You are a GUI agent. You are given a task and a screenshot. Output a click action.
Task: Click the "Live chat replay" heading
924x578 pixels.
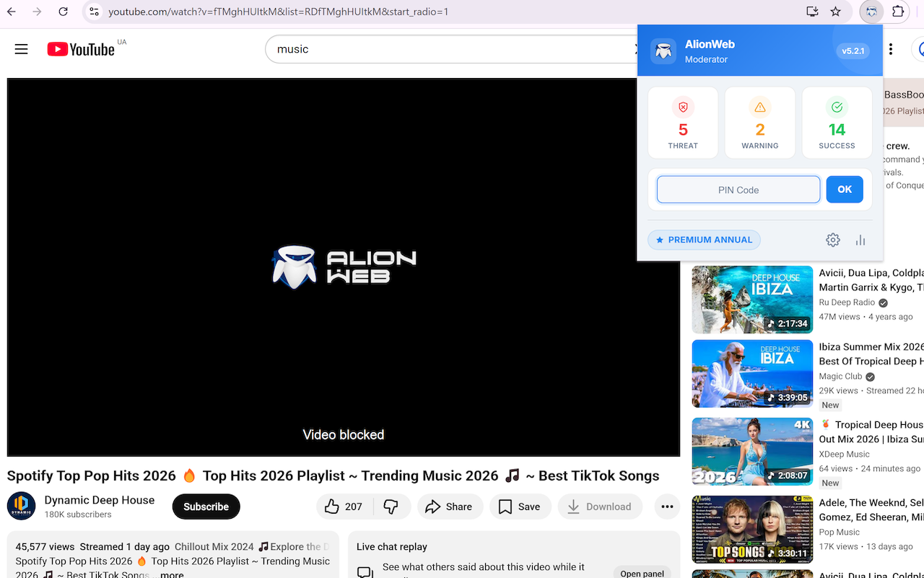tap(392, 547)
